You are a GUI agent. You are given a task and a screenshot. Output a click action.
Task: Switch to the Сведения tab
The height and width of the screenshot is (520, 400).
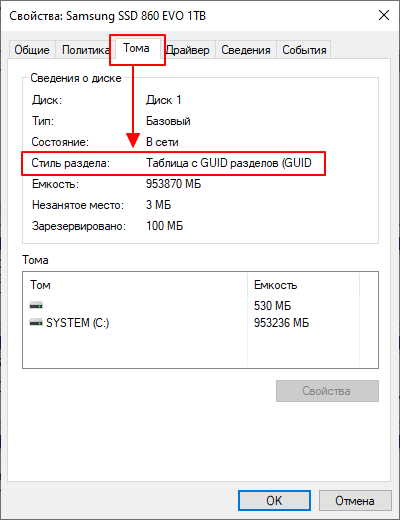pyautogui.click(x=246, y=50)
